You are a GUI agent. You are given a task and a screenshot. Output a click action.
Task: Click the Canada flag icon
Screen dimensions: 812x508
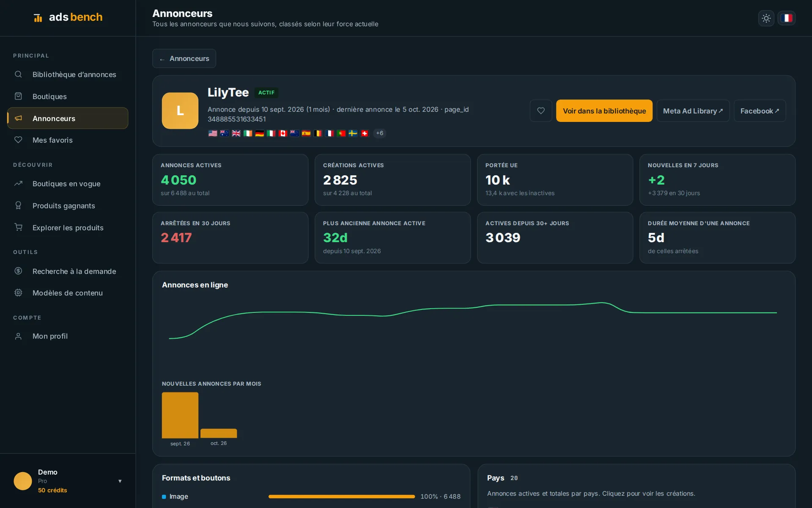[283, 133]
